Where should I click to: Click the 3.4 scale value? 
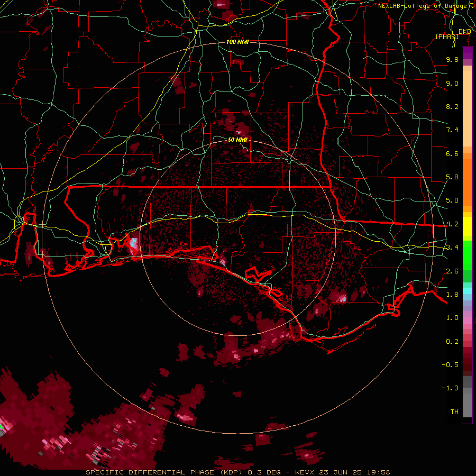pyautogui.click(x=452, y=248)
